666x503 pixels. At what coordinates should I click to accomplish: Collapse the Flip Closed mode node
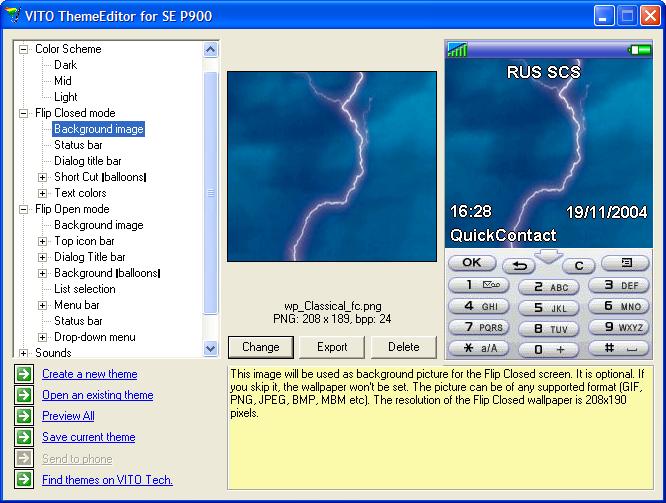pyautogui.click(x=24, y=113)
